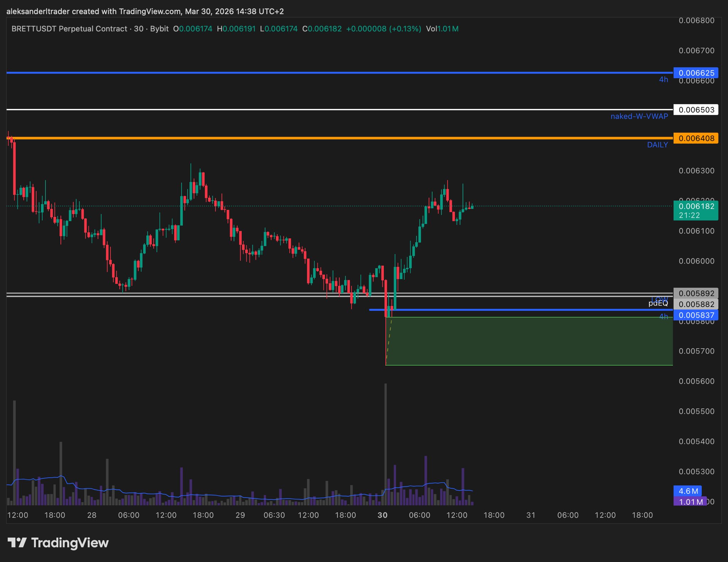Click the DAILY level text label
728x562 pixels.
[657, 145]
